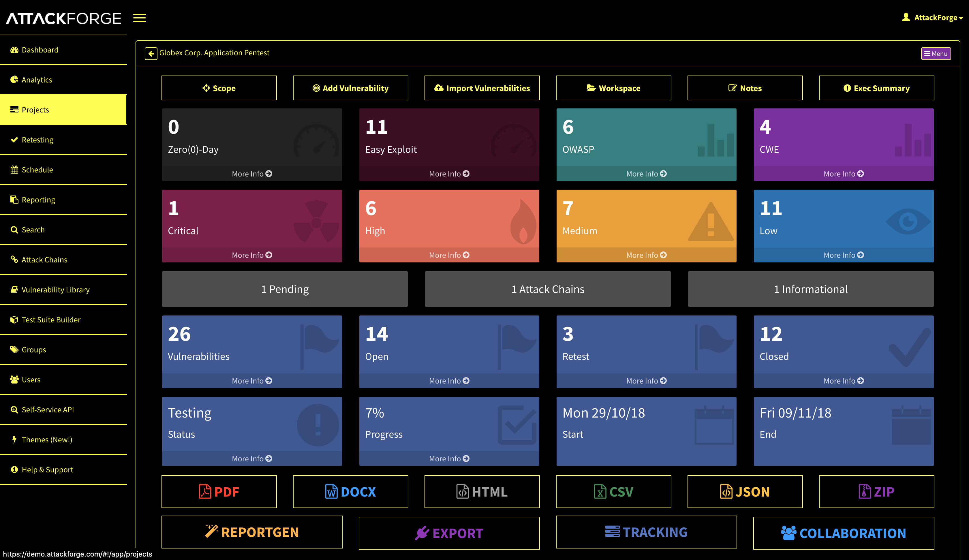Click the flame icon on High card
Screen dimensions: 969x560
(x=523, y=221)
